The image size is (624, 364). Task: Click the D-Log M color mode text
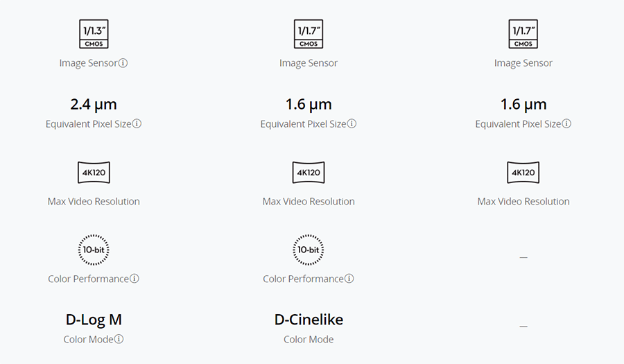point(94,320)
